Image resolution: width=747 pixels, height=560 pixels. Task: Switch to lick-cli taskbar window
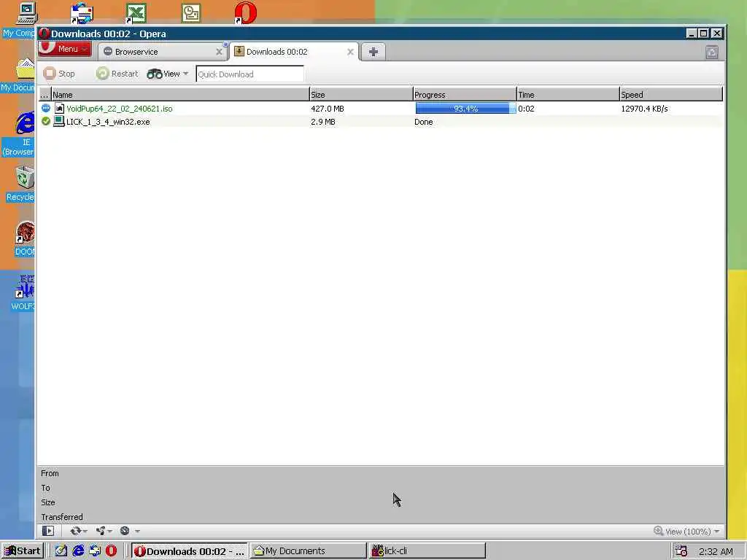(x=427, y=551)
